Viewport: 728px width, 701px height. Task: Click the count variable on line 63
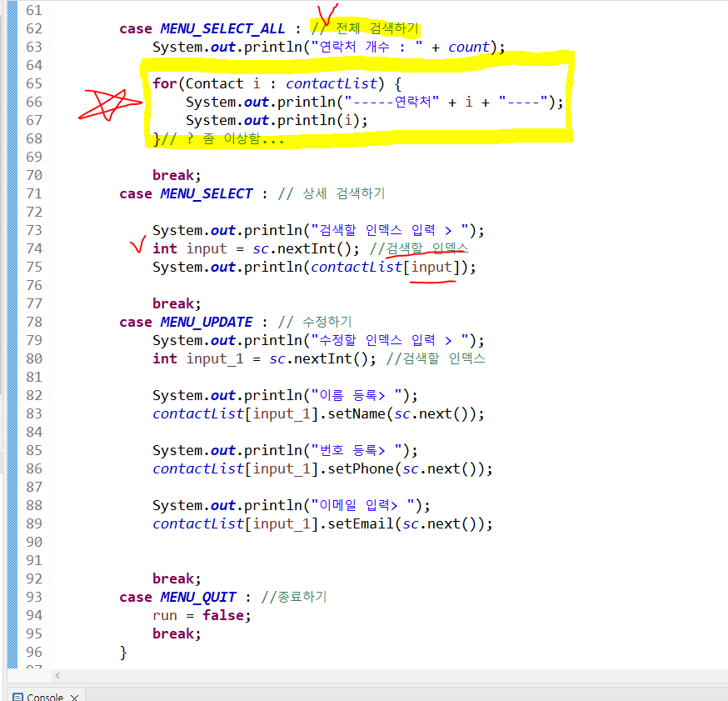coord(469,47)
